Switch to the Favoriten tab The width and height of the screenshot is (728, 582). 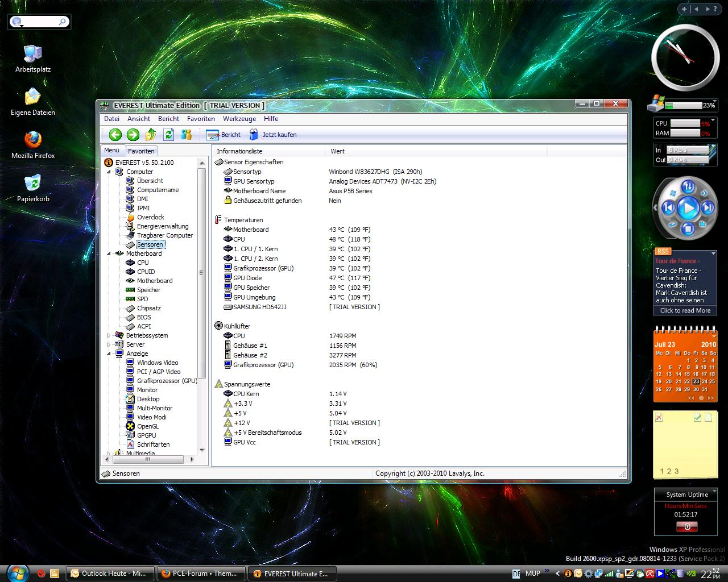[141, 151]
